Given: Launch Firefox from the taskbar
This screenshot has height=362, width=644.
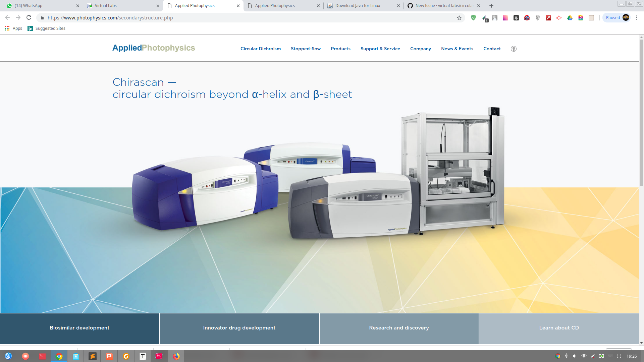Looking at the screenshot, I should 176,356.
